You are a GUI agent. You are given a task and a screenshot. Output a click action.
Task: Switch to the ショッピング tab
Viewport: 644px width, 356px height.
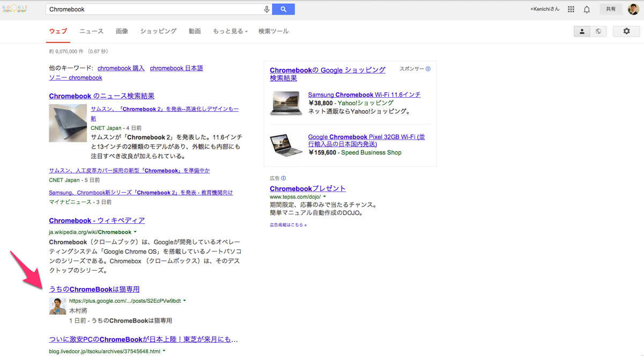158,31
